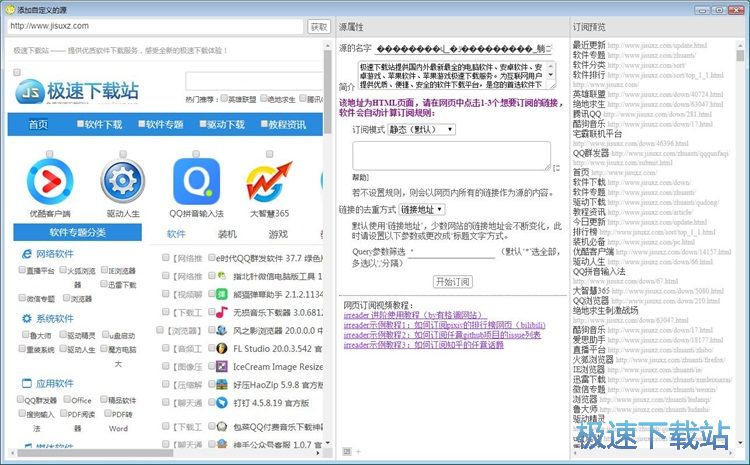Click the 风之影浏览器 globe icon

tap(221, 330)
